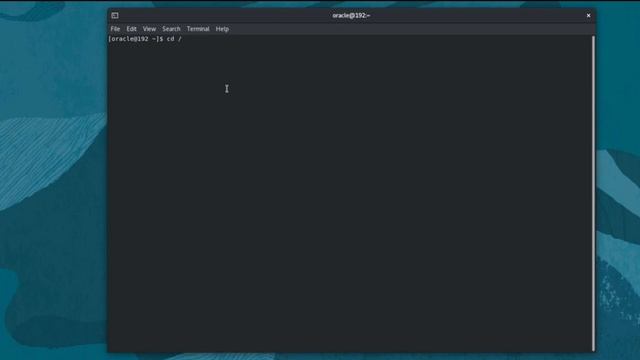Click the terminal vertical scrollbar
Screen dimensions: 640x360
point(593,193)
